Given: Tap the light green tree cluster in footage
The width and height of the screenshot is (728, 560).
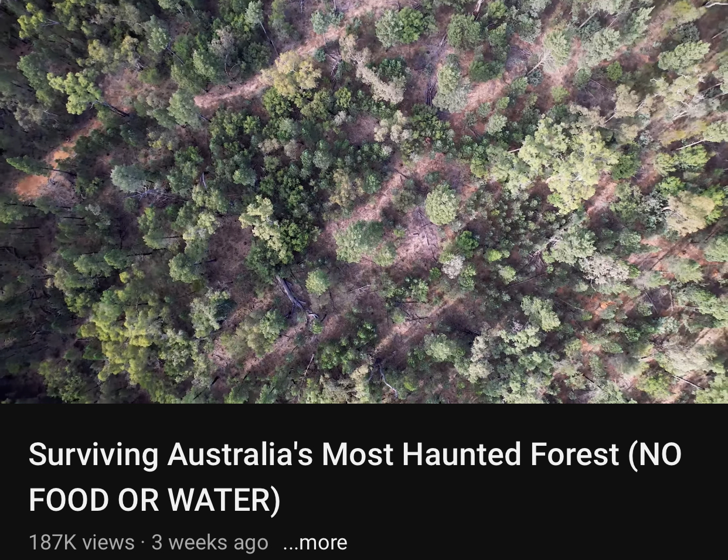Looking at the screenshot, I should 566,161.
